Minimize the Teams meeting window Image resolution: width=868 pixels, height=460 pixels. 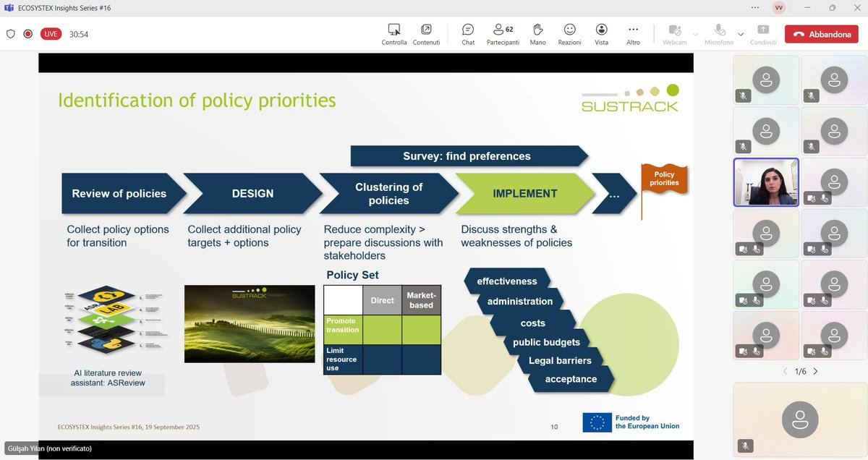pos(807,8)
